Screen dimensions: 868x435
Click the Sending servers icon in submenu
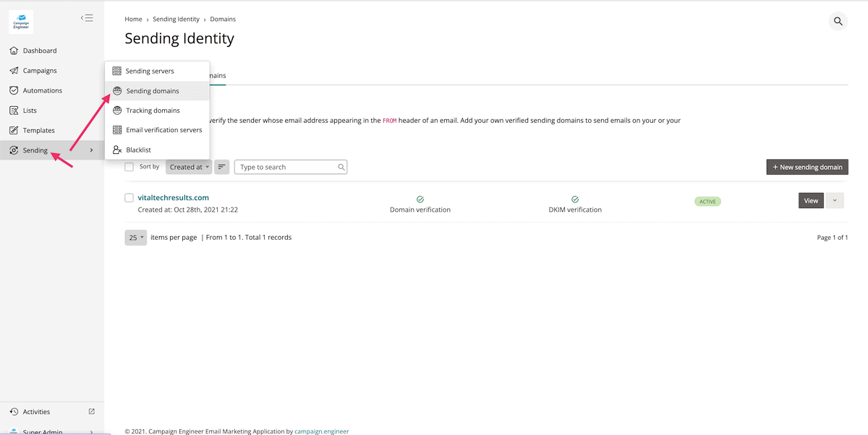(117, 71)
